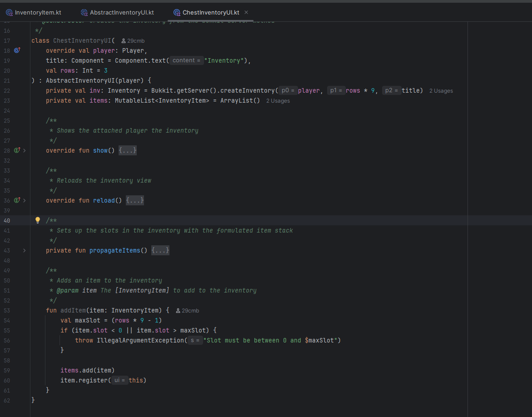This screenshot has width=532, height=417.
Task: Click implements gutter icon on show() line
Action: [17, 150]
